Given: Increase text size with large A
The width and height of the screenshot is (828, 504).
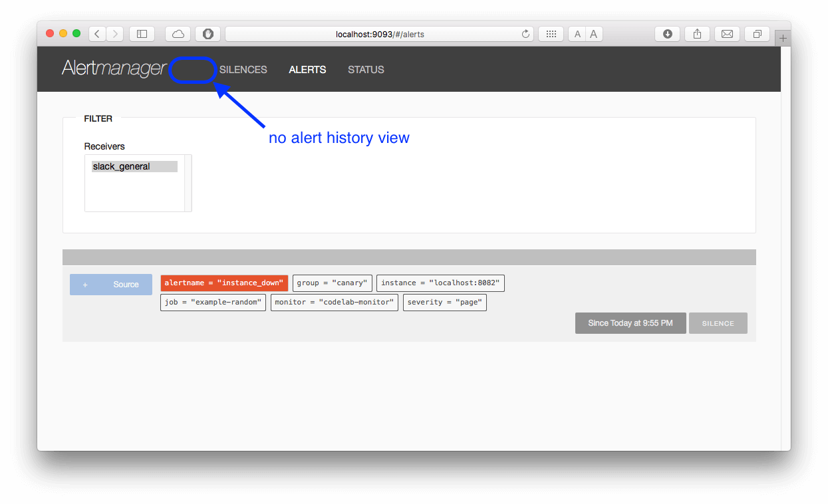Looking at the screenshot, I should [x=594, y=34].
